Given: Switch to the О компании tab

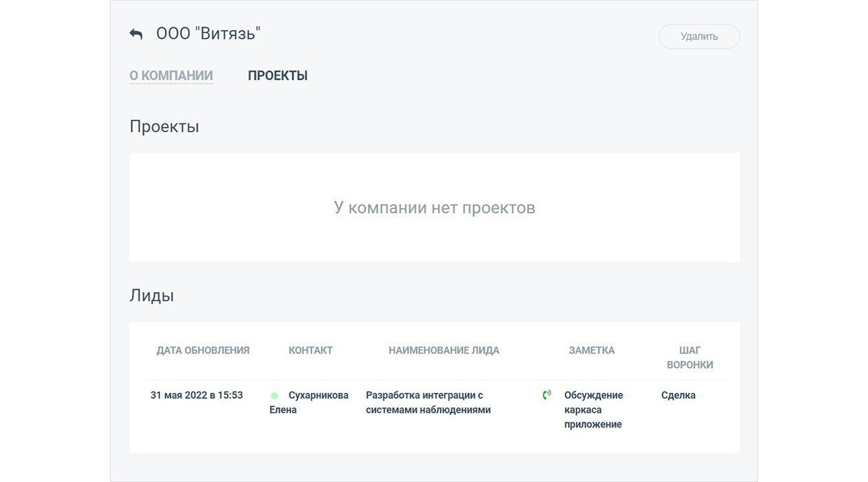Looking at the screenshot, I should 171,76.
